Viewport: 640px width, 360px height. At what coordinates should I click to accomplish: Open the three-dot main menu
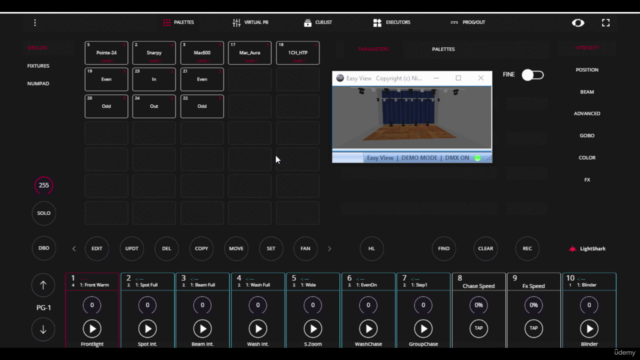(x=35, y=23)
